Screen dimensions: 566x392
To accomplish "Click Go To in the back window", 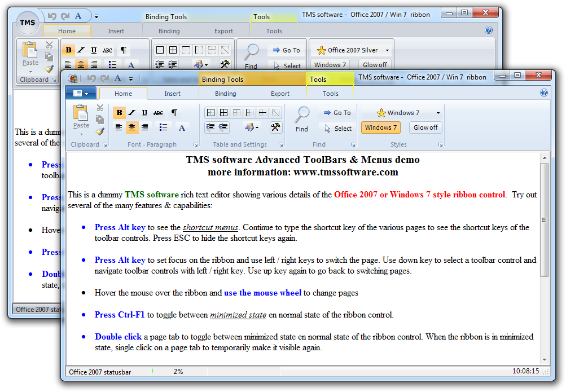I will click(287, 50).
